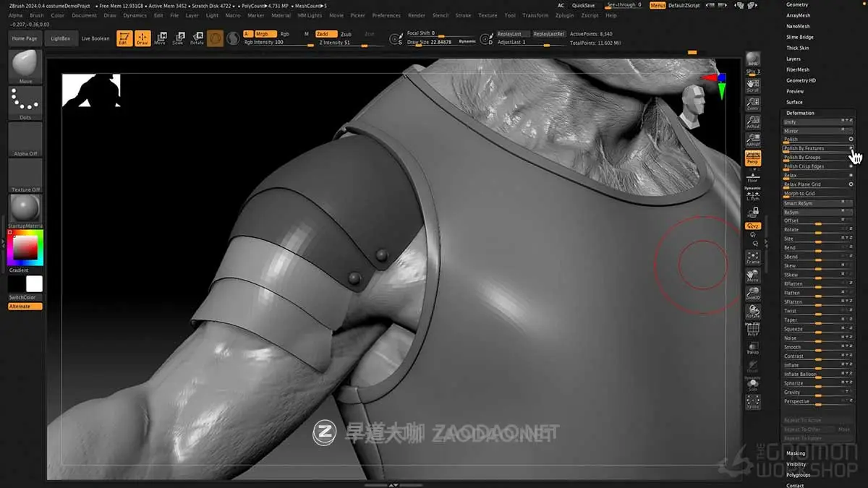Screen dimensions: 868x488
Task: Expand the Masking subpalette
Action: tap(796, 453)
